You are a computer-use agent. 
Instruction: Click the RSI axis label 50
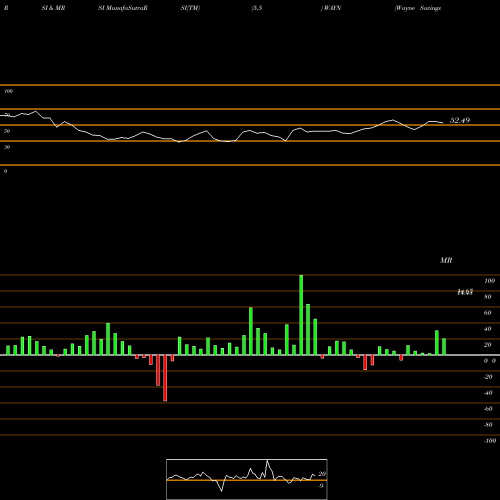click(7, 131)
